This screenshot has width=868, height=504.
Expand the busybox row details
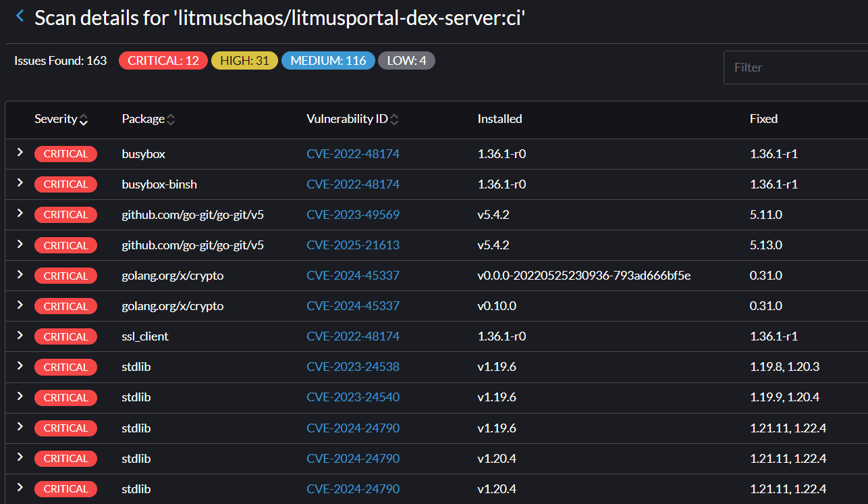pyautogui.click(x=20, y=153)
